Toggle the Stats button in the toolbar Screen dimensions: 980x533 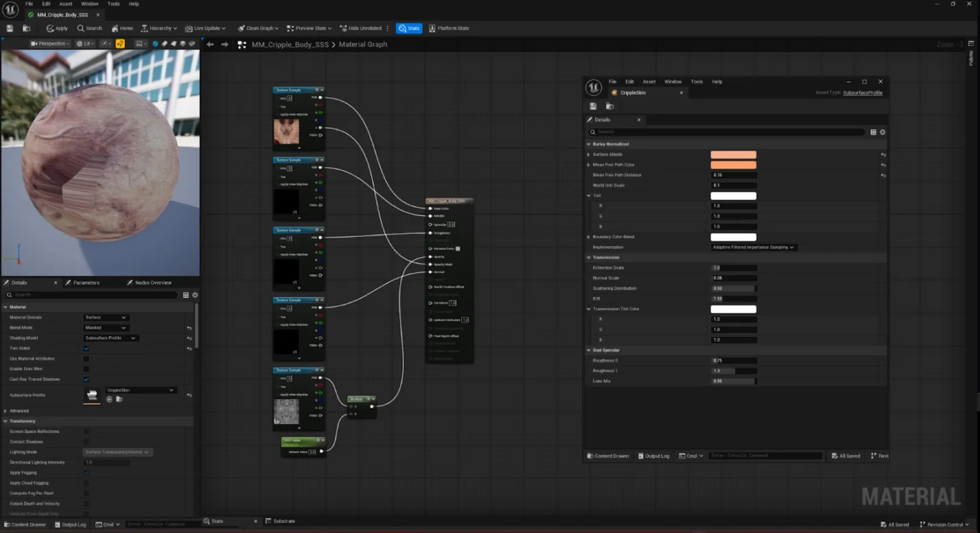tap(409, 28)
